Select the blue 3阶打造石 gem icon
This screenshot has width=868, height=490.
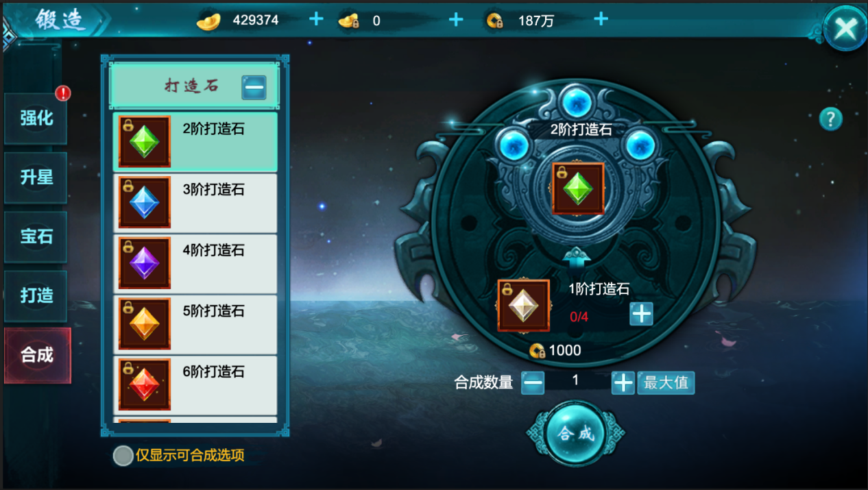coord(145,203)
